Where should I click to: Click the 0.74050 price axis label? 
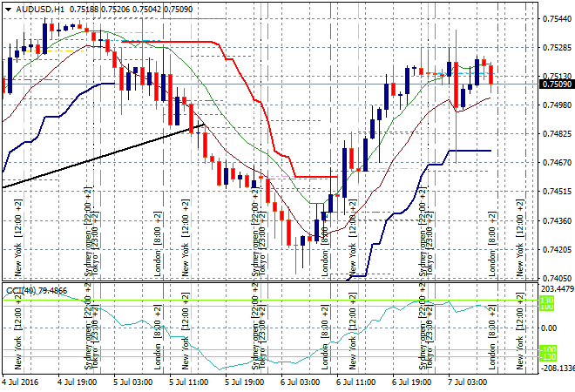coord(557,279)
